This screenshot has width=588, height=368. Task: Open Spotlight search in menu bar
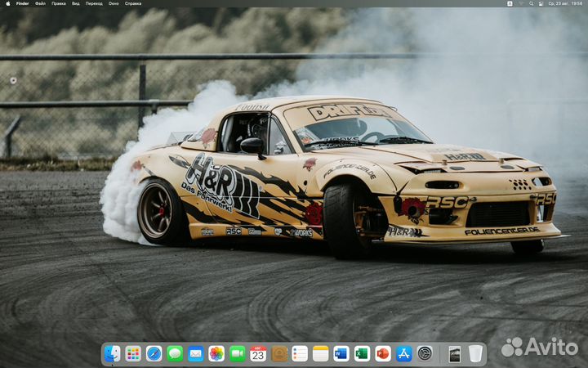531,3
